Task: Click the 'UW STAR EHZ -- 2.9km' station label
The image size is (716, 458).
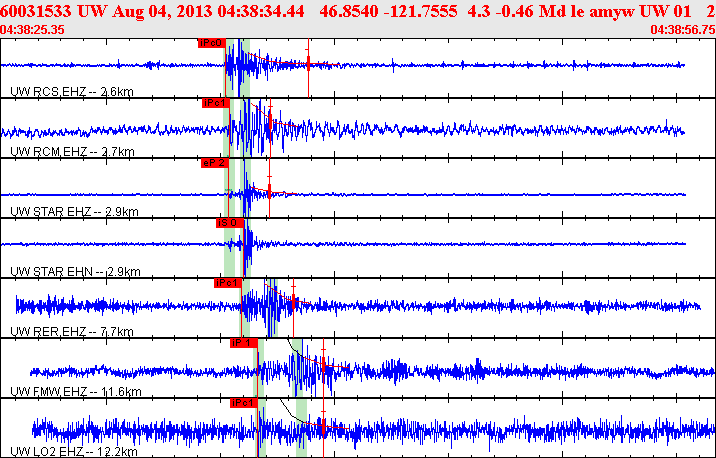Action: coord(74,212)
